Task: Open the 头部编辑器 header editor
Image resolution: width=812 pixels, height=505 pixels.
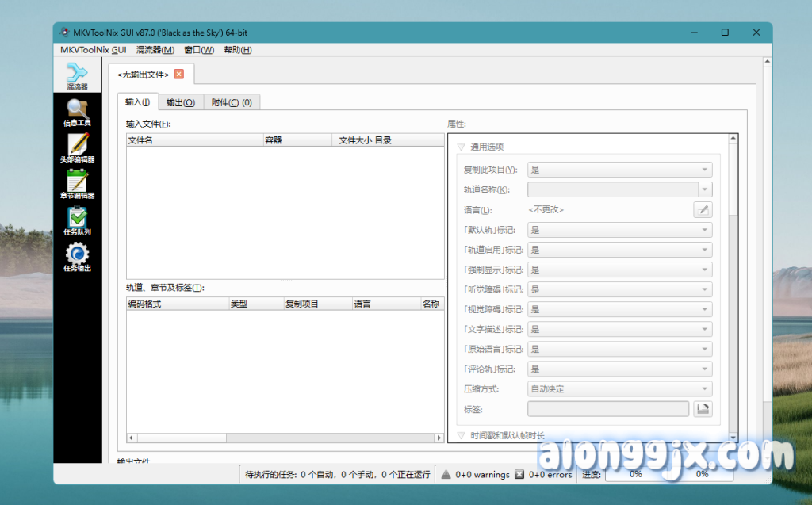Action: coord(77,148)
